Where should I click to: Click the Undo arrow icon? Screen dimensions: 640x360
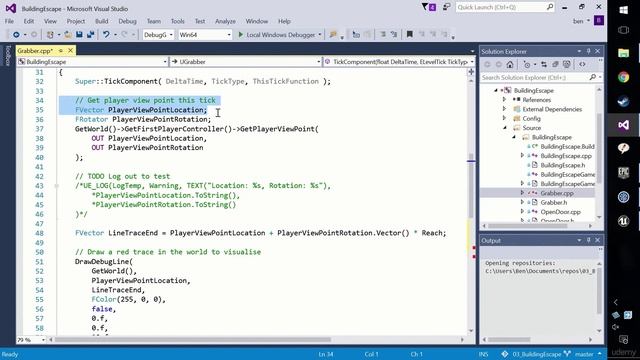106,35
